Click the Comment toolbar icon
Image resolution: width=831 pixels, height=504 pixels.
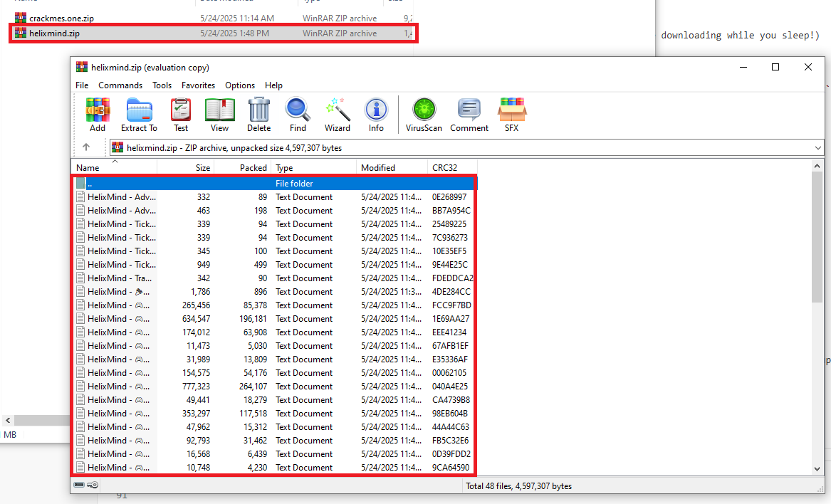coord(469,115)
